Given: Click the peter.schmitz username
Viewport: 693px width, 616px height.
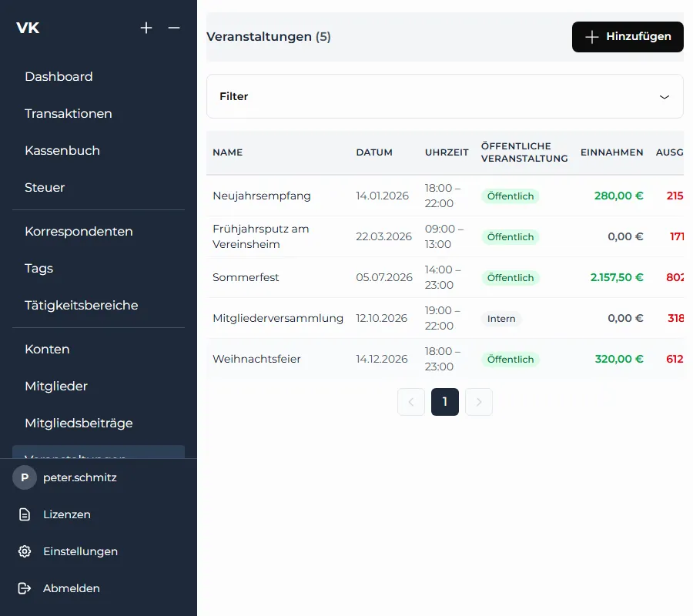Looking at the screenshot, I should pos(80,477).
